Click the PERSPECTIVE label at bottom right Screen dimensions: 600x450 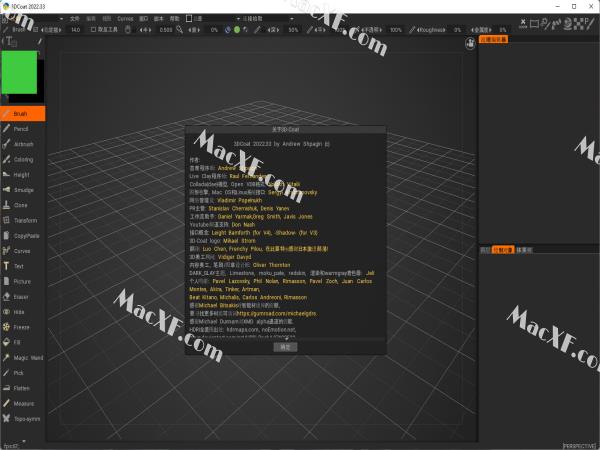580,446
